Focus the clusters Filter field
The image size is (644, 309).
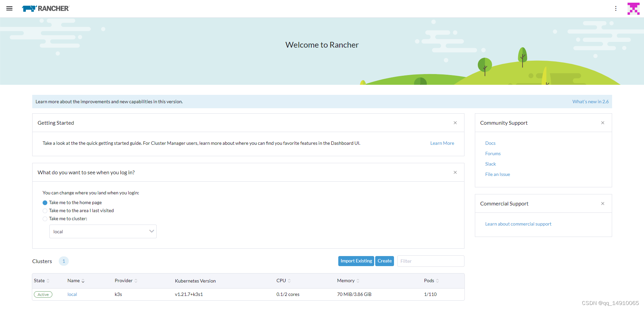coord(431,261)
